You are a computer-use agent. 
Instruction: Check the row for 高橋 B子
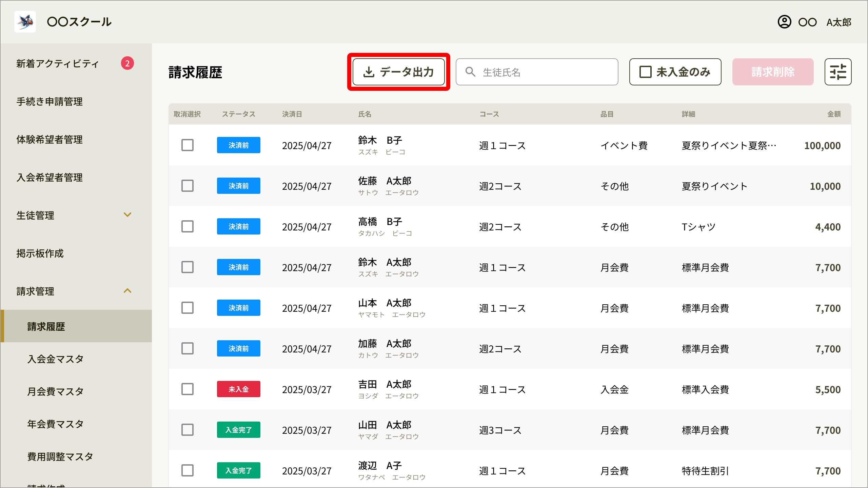188,226
